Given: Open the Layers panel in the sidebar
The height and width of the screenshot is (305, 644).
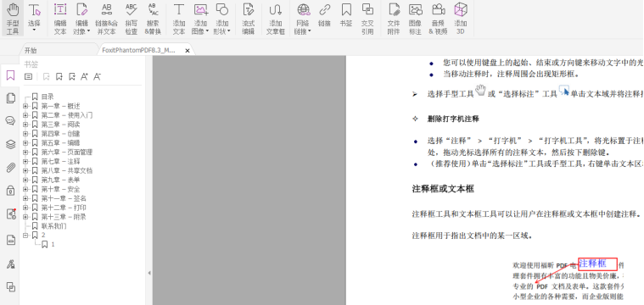Looking at the screenshot, I should [11, 144].
